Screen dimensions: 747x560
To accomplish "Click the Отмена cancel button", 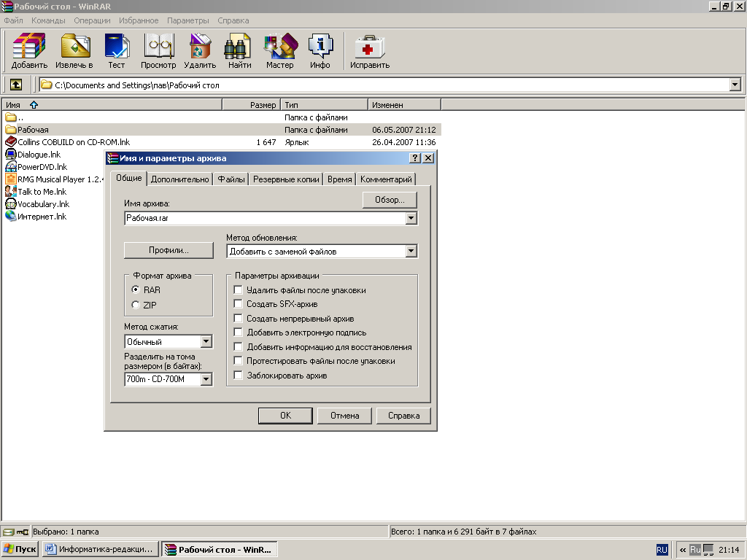I will coord(344,415).
